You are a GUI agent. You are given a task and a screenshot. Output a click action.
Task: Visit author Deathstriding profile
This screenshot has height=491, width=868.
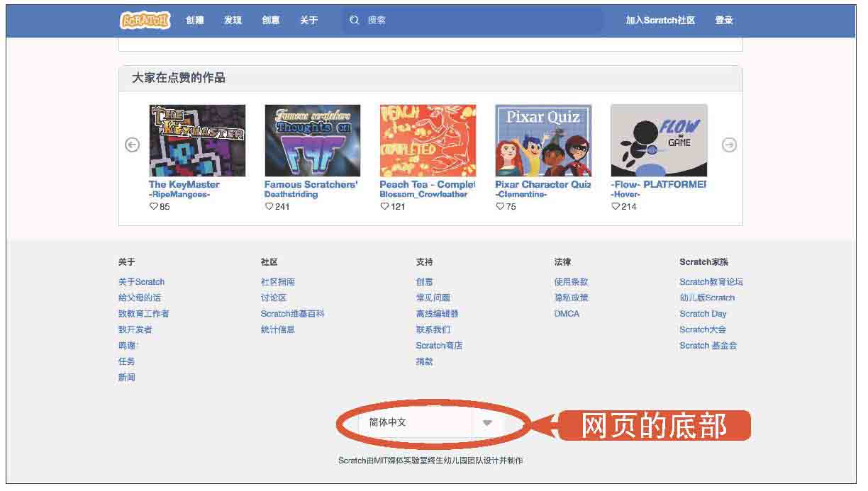[291, 194]
